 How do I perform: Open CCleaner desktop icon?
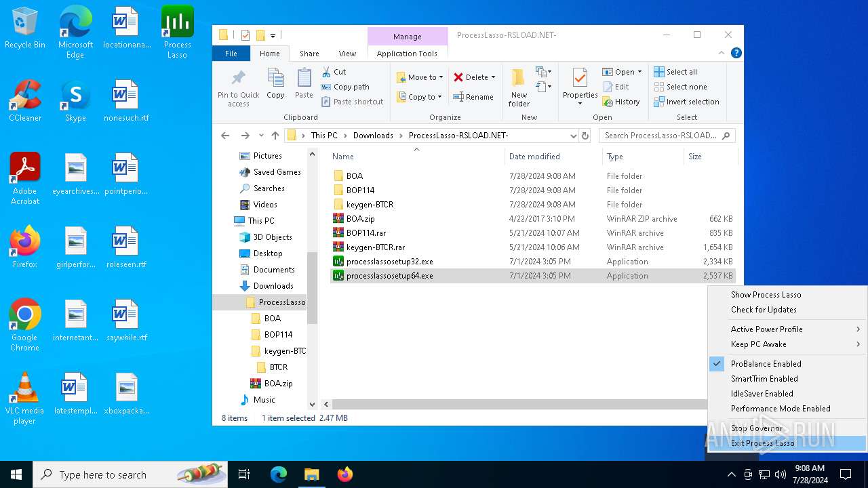pyautogui.click(x=25, y=100)
